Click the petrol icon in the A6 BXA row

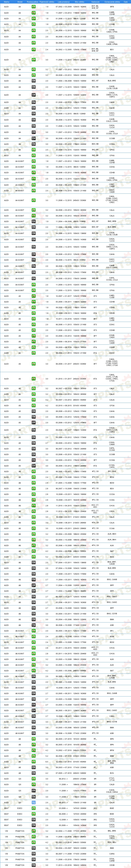[x=34, y=557]
